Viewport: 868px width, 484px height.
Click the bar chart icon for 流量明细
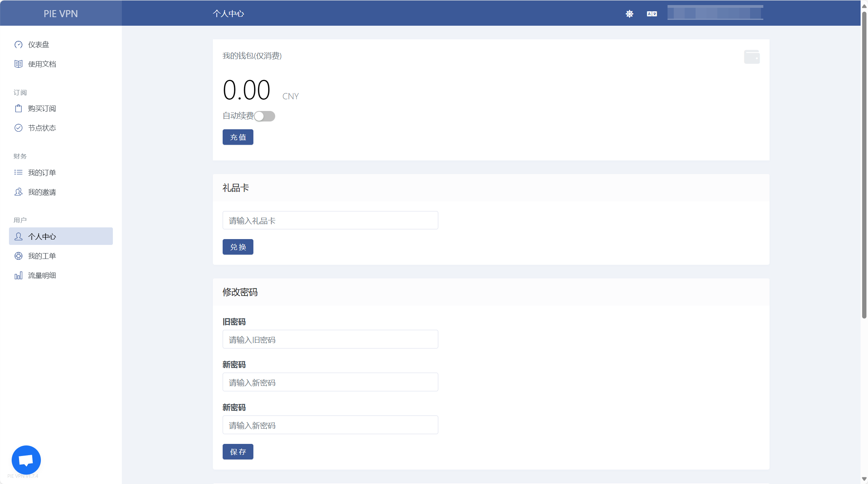(x=18, y=276)
